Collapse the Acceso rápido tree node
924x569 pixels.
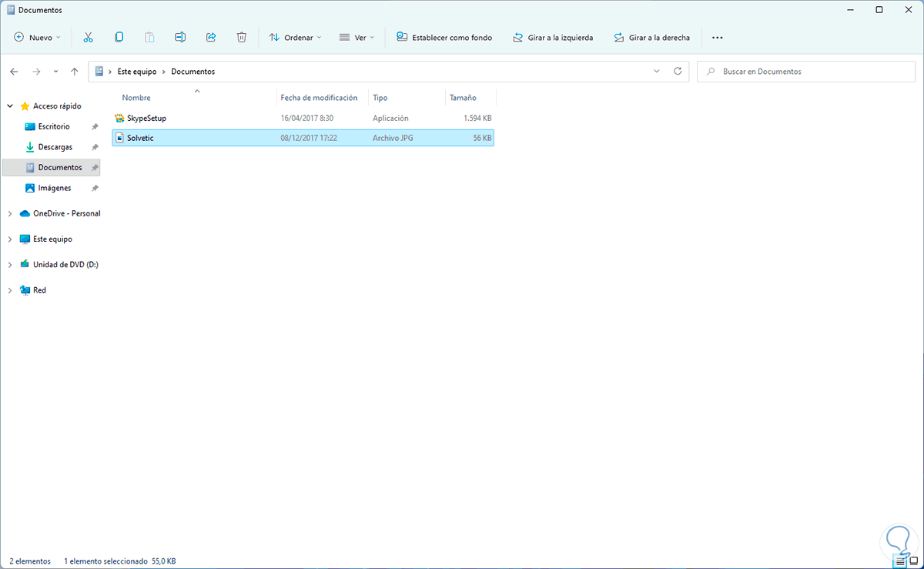(10, 106)
